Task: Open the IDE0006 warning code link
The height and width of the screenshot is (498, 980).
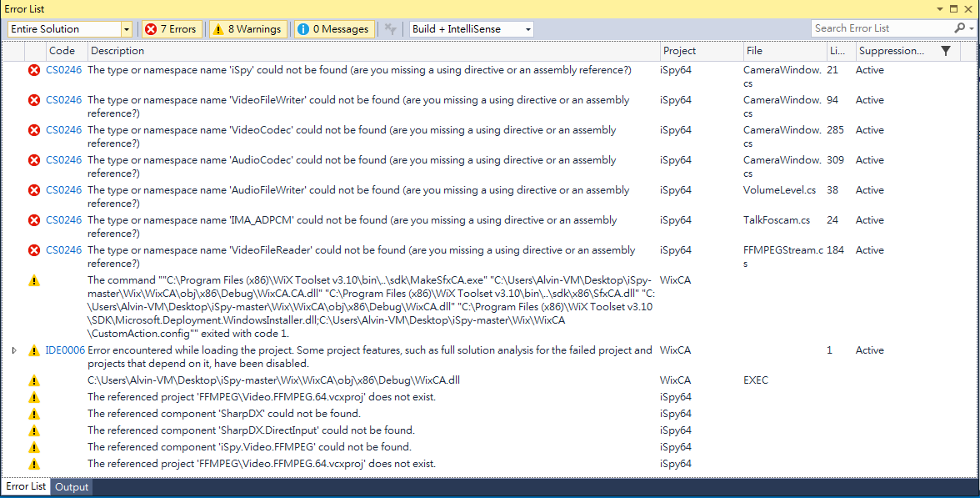Action: tap(65, 350)
